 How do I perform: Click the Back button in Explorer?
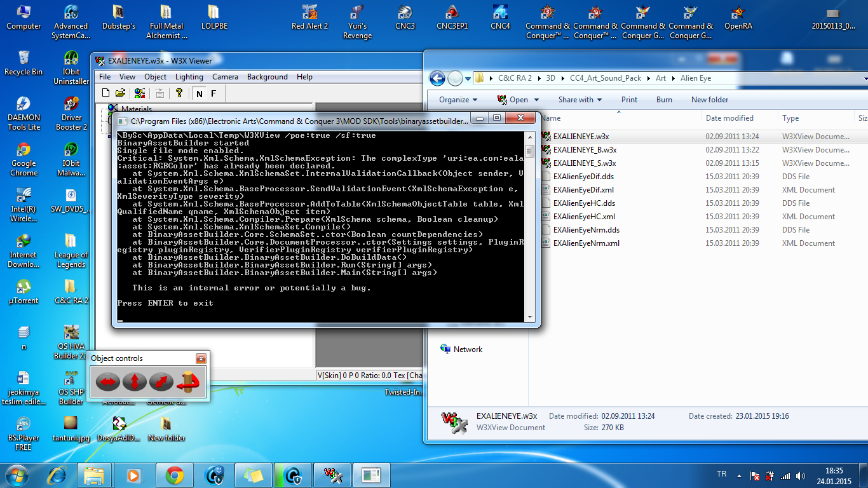[437, 78]
